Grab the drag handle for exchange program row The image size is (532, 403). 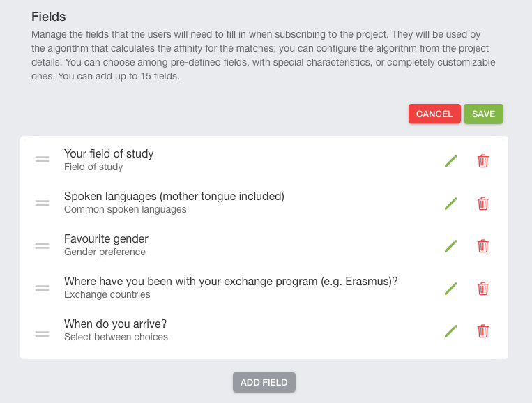click(42, 288)
